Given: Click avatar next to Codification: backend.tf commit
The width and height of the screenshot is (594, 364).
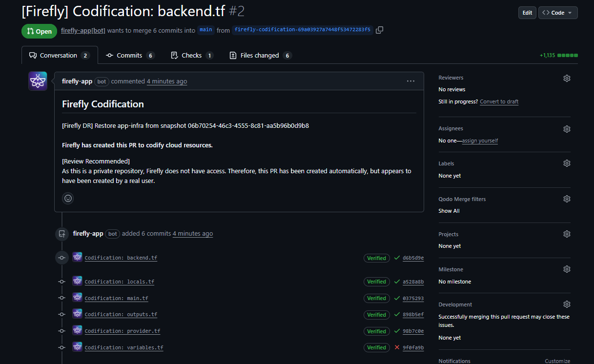Looking at the screenshot, I should (77, 257).
